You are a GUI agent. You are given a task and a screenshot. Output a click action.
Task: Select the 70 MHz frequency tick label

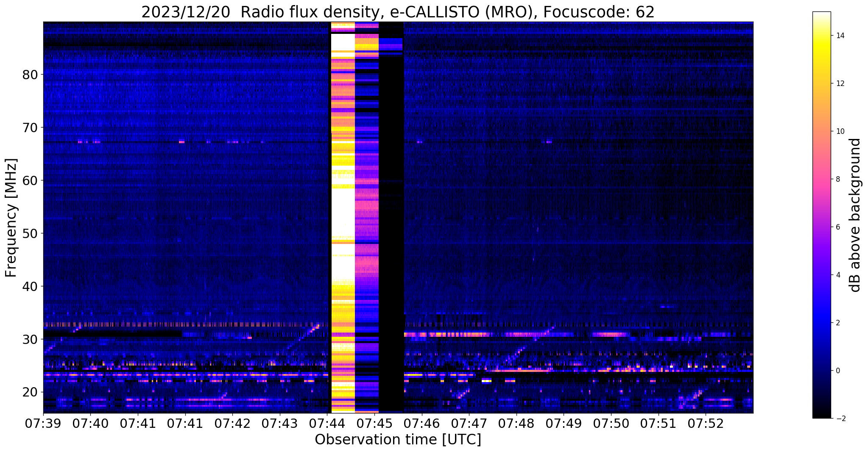pos(30,128)
